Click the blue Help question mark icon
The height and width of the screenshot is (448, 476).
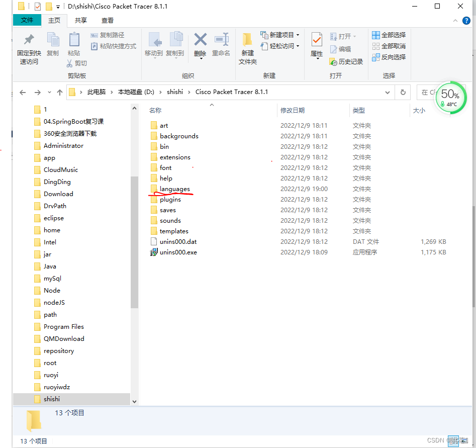(466, 21)
